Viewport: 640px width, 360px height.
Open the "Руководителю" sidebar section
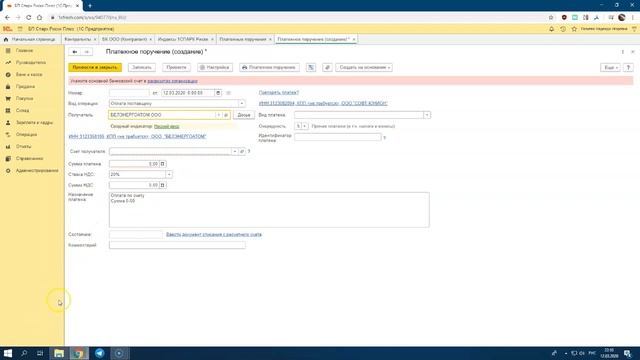click(32, 62)
